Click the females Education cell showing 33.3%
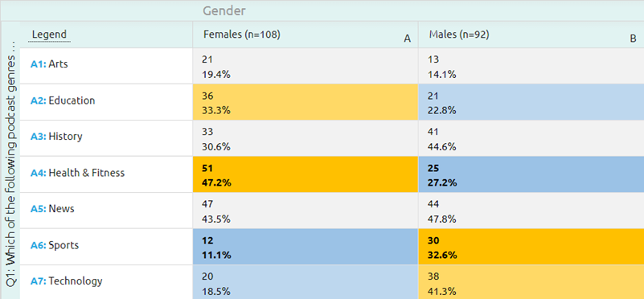 pos(306,102)
